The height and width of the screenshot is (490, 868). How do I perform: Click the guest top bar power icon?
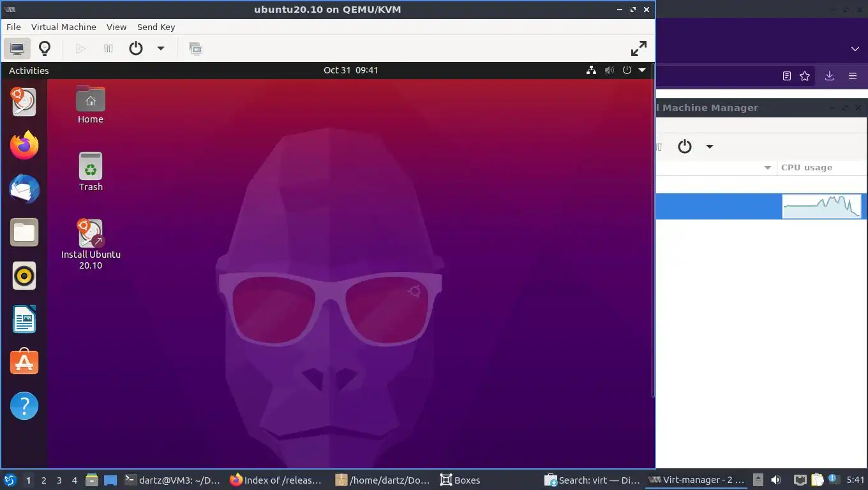click(x=627, y=70)
